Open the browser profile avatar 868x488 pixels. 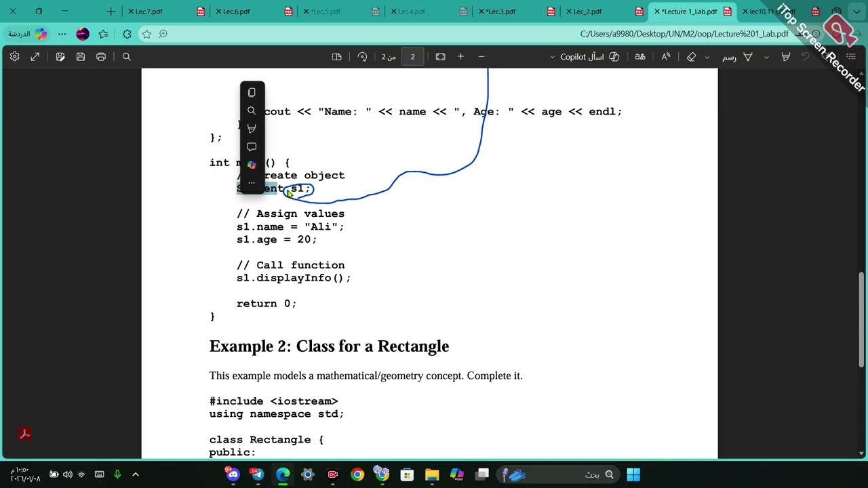tap(82, 34)
